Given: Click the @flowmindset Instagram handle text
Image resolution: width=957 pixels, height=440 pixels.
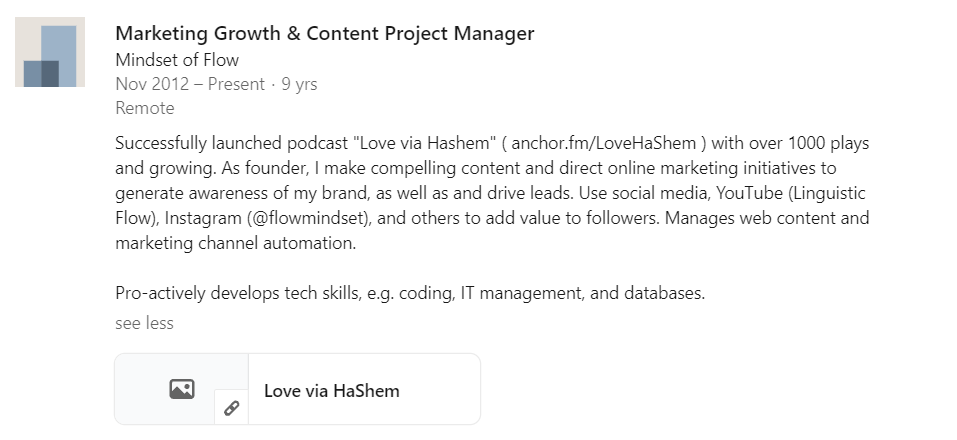Looking at the screenshot, I should (299, 218).
